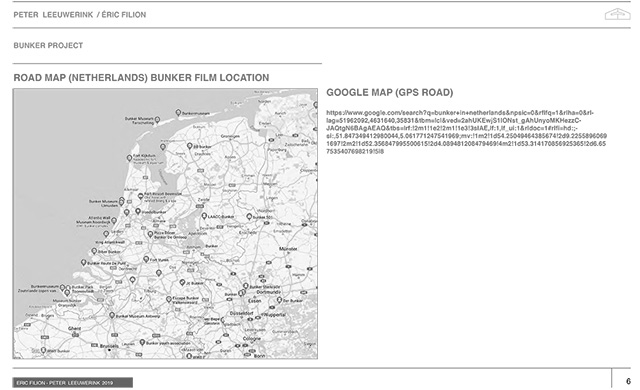Viewport: 640px width, 390px height.
Task: Click the Düsseldorf city label on map
Action: pyautogui.click(x=242, y=313)
